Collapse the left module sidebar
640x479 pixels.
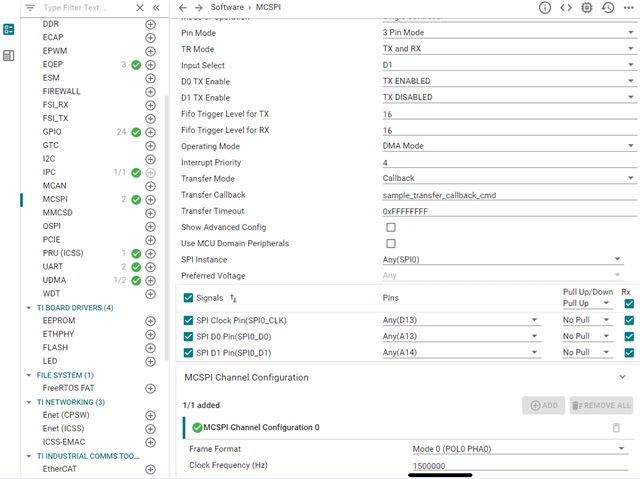(156, 8)
